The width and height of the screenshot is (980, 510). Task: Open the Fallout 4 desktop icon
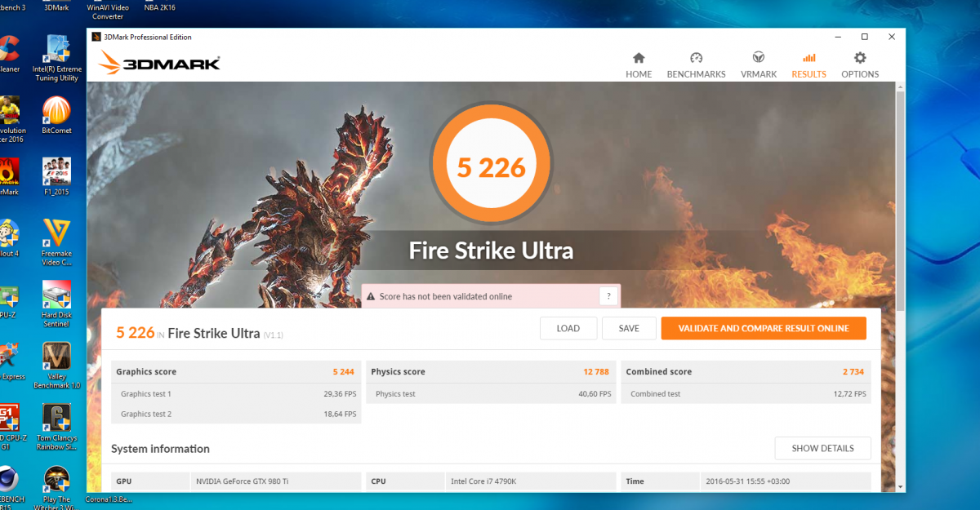tap(10, 238)
